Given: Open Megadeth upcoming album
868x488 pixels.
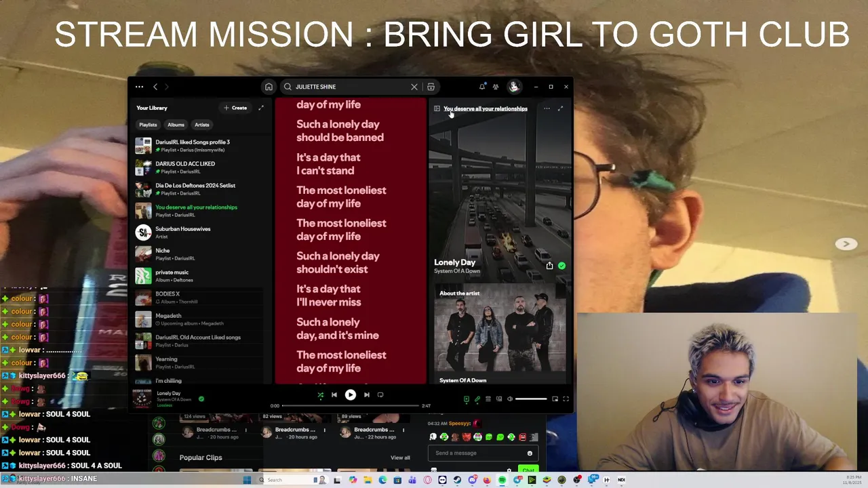Looking at the screenshot, I should pos(200,319).
